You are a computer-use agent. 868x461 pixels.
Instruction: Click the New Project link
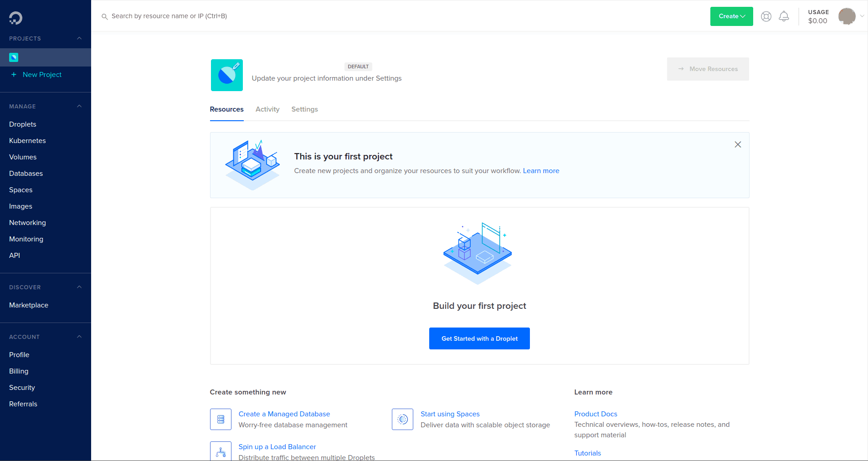(42, 75)
